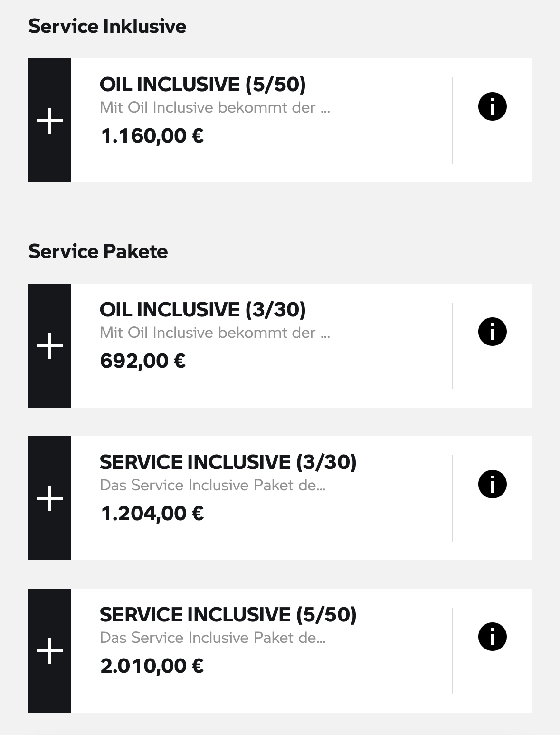Add Service Inclusive (5/50) with plus icon
The height and width of the screenshot is (735, 560).
coord(50,651)
